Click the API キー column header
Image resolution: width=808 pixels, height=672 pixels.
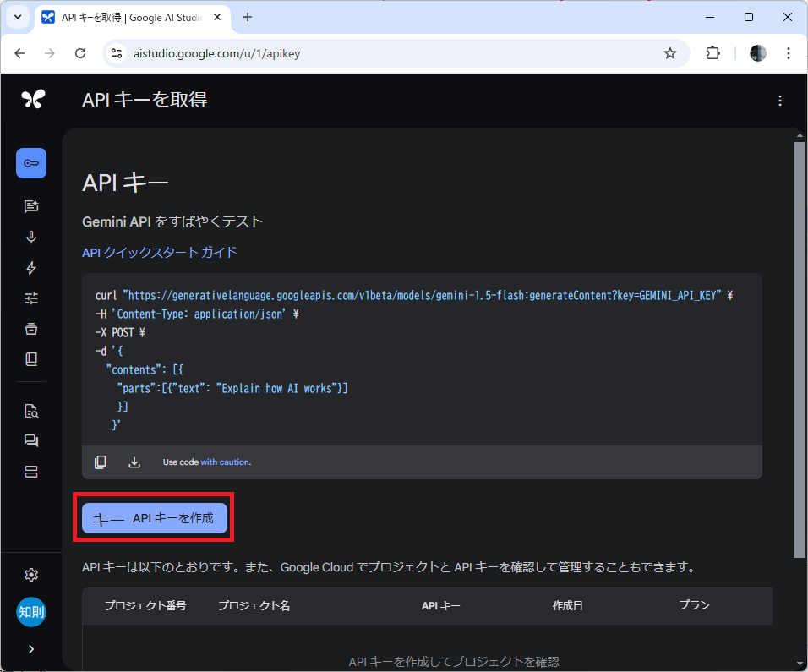click(440, 605)
